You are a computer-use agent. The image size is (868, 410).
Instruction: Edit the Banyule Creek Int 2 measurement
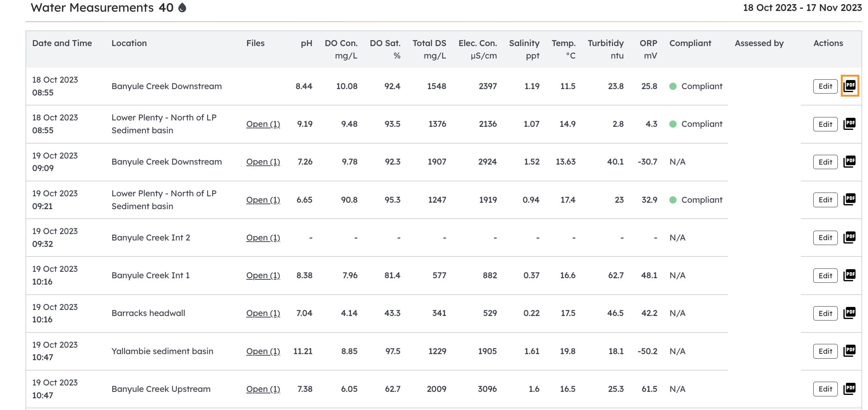point(825,238)
